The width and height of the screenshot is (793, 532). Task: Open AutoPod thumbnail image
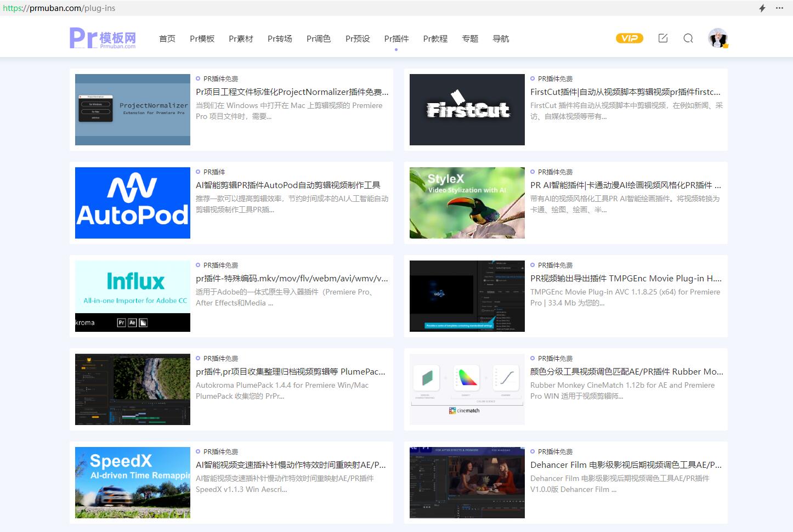pos(133,203)
